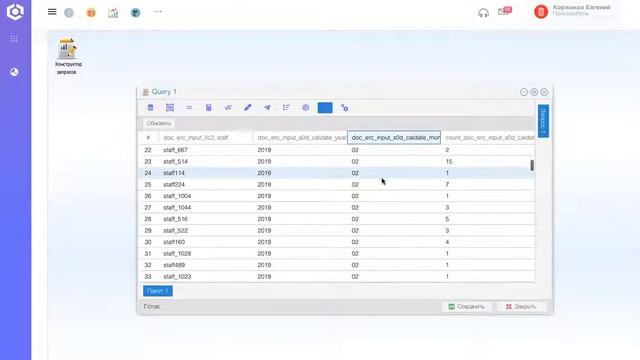Image resolution: width=640 pixels, height=360 pixels.
Task: Click the count_doc_erc_input column header
Action: tap(488, 138)
